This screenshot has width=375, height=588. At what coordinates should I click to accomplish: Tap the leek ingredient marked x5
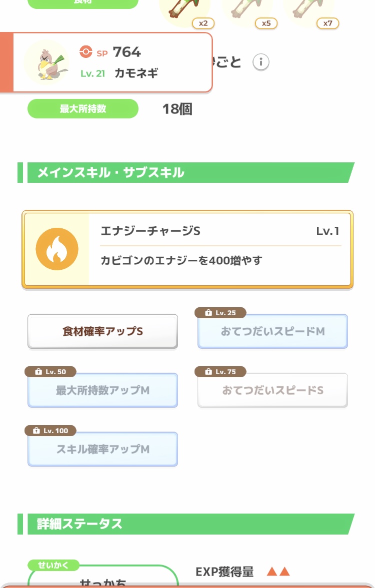pyautogui.click(x=247, y=11)
